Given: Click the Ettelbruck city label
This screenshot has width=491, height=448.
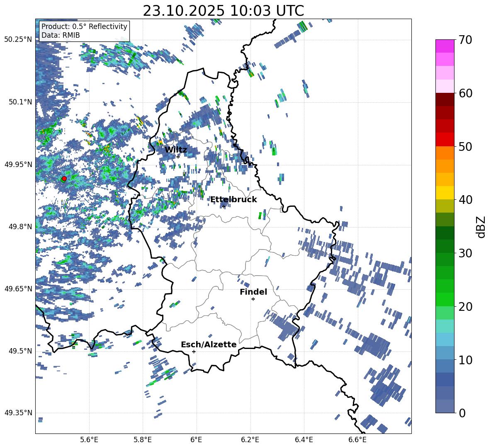Looking at the screenshot, I should pos(233,199).
